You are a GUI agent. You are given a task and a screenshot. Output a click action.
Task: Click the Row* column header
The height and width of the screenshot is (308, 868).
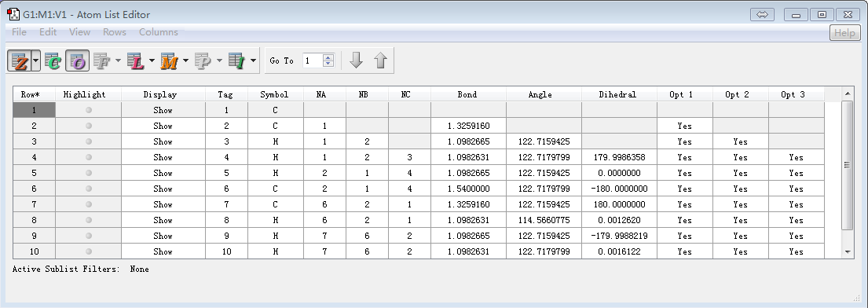35,94
